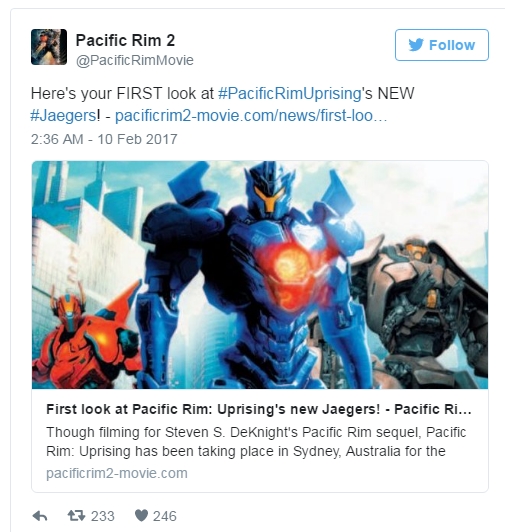Click the card headline First look at Pacific Rim
The width and height of the screenshot is (505, 532).
(x=259, y=409)
